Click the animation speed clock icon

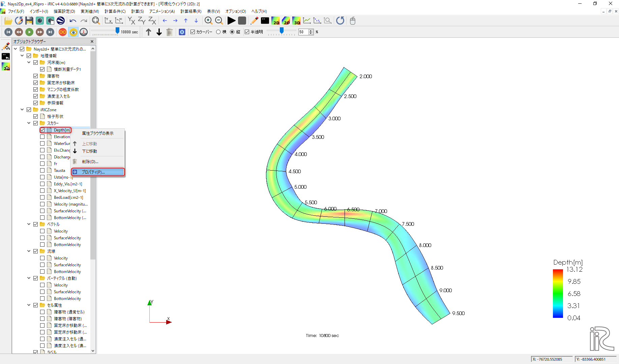(84, 32)
